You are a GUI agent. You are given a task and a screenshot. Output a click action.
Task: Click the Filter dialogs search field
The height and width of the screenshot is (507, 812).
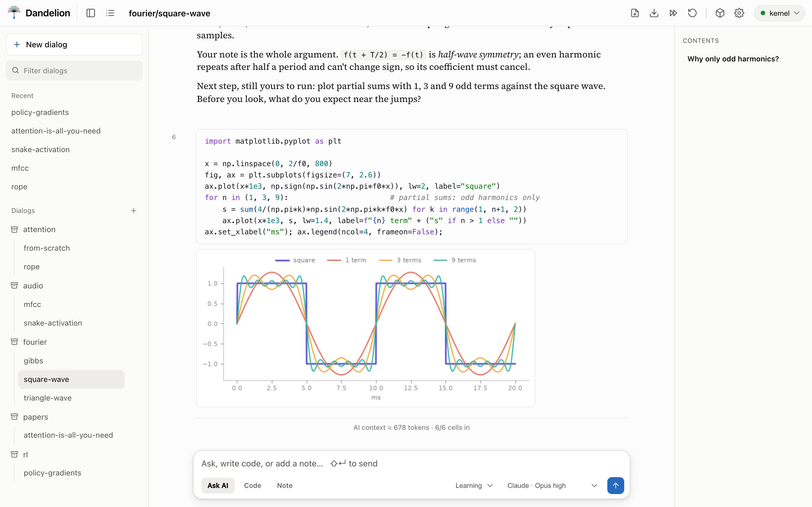[74, 70]
